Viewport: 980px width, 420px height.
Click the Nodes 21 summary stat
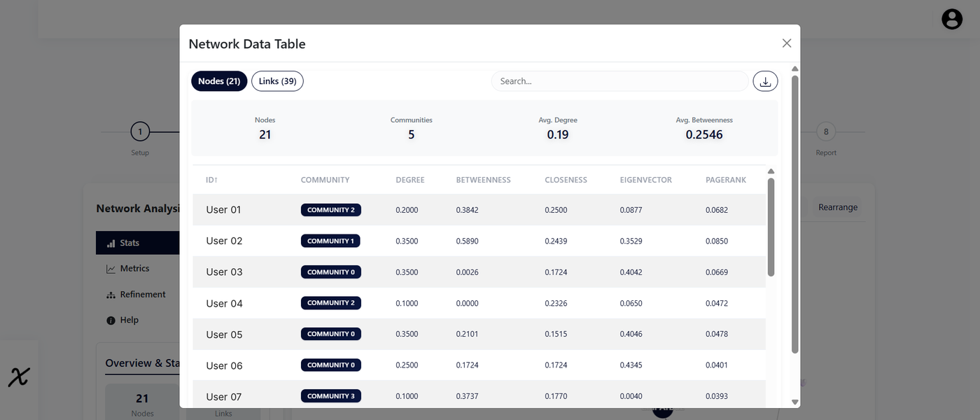pyautogui.click(x=265, y=128)
